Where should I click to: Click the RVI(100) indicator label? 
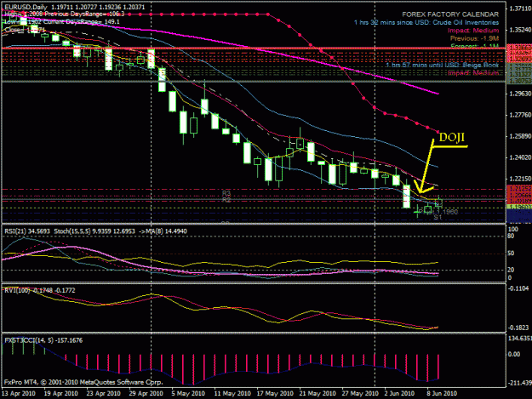click(40, 290)
